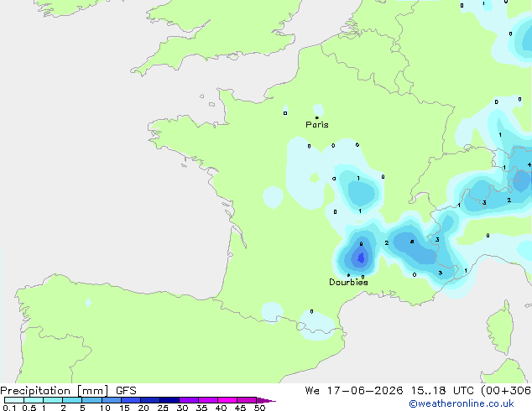Select the 0.1–0.5 mm legend swatch
The height and width of the screenshot is (411, 532).
(14, 400)
